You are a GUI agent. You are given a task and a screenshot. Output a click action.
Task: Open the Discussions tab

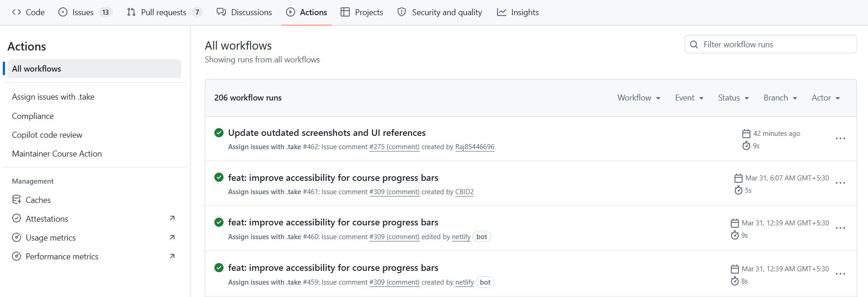pos(244,12)
